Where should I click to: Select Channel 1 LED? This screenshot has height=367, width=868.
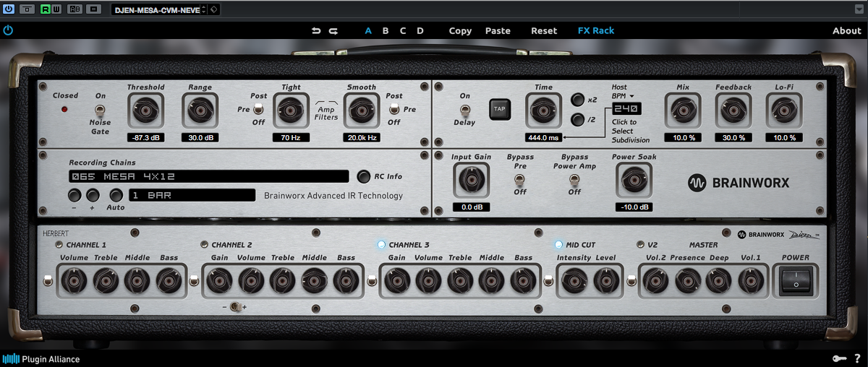(59, 245)
